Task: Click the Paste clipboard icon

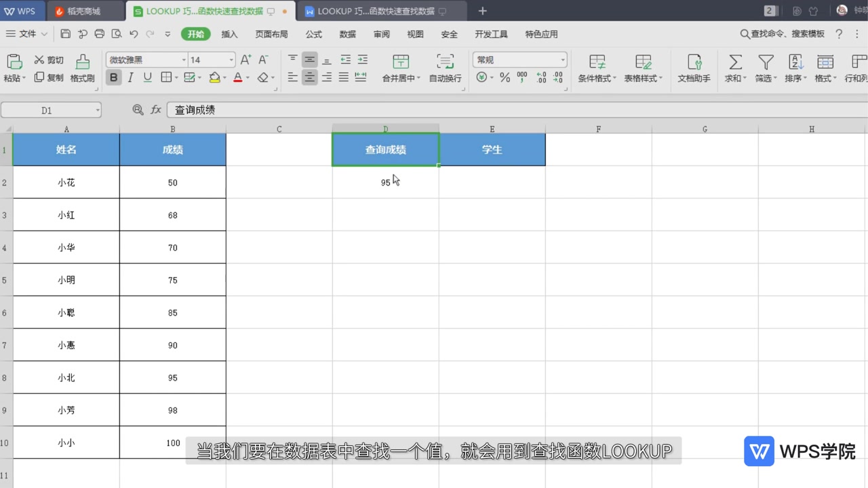Action: pos(14,62)
